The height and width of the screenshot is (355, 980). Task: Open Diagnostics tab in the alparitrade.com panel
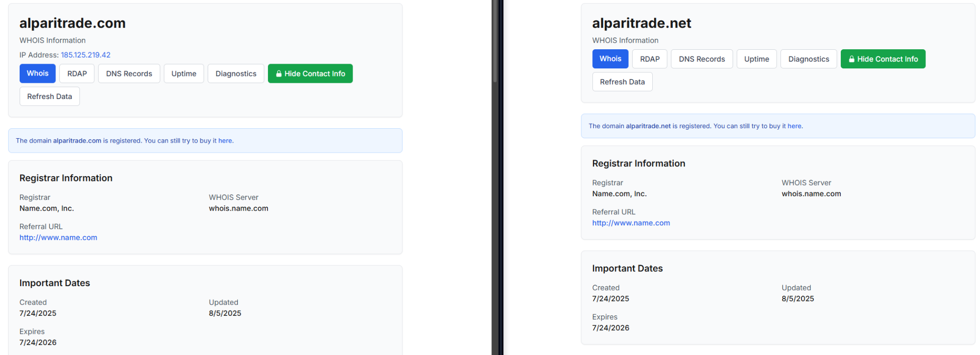click(x=235, y=74)
